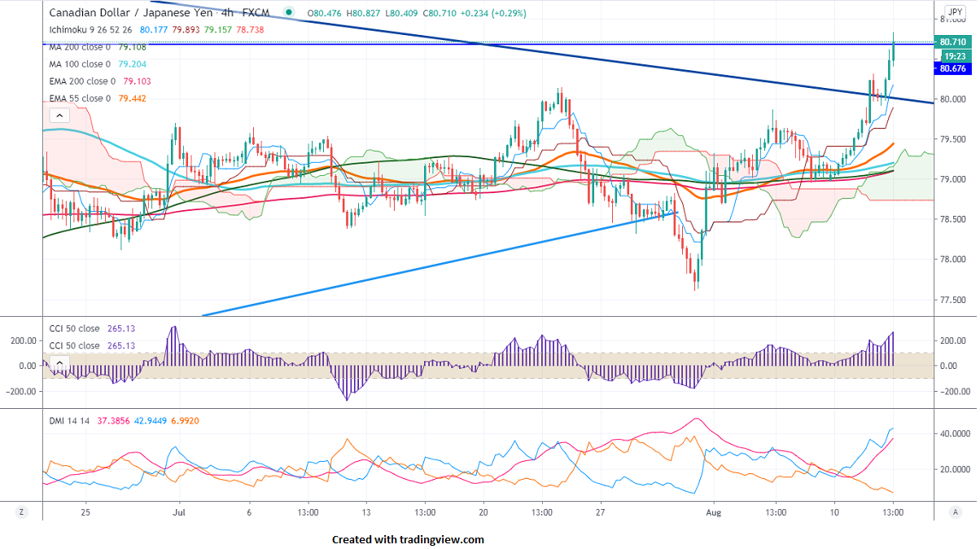Click the 79.500 price axis label
Image resolution: width=980 pixels, height=549 pixels.
953,139
